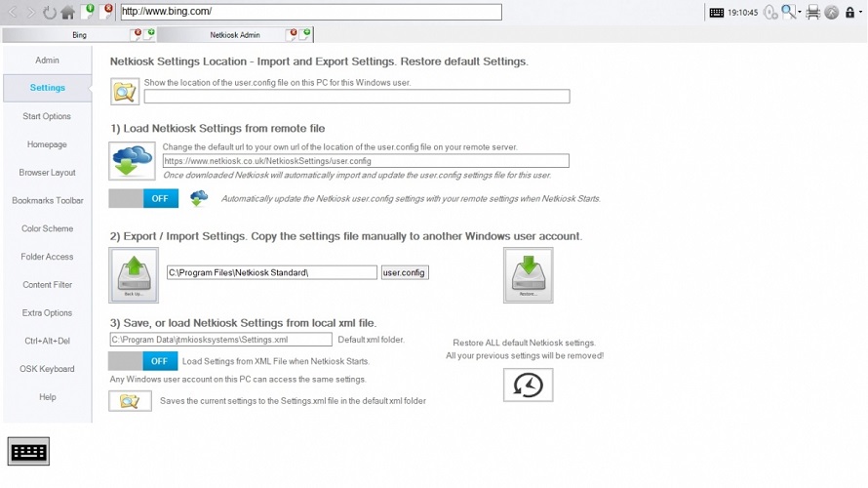Viewport: 868px width, 488px height.
Task: Click the small cloud download icon beside the toggle
Action: click(x=199, y=198)
